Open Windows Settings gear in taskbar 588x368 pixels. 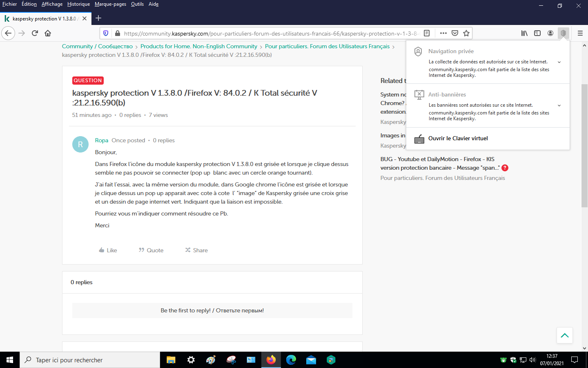coord(191,360)
